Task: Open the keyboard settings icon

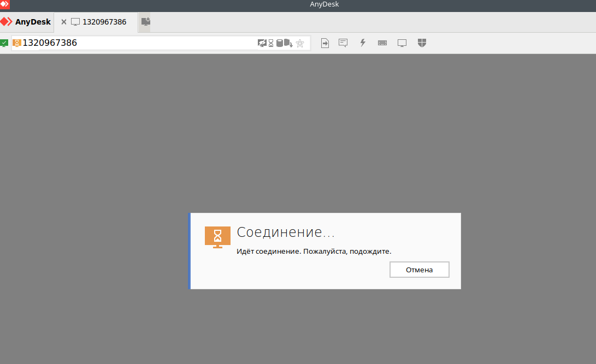Action: tap(382, 43)
